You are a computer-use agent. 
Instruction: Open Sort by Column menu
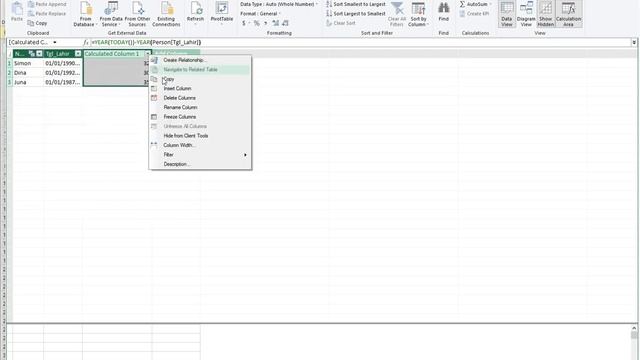pos(418,14)
